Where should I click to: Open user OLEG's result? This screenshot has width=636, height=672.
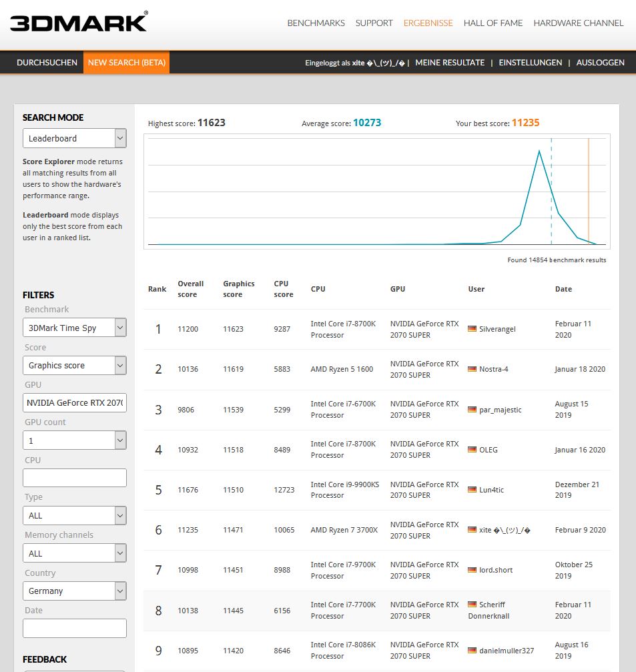488,450
